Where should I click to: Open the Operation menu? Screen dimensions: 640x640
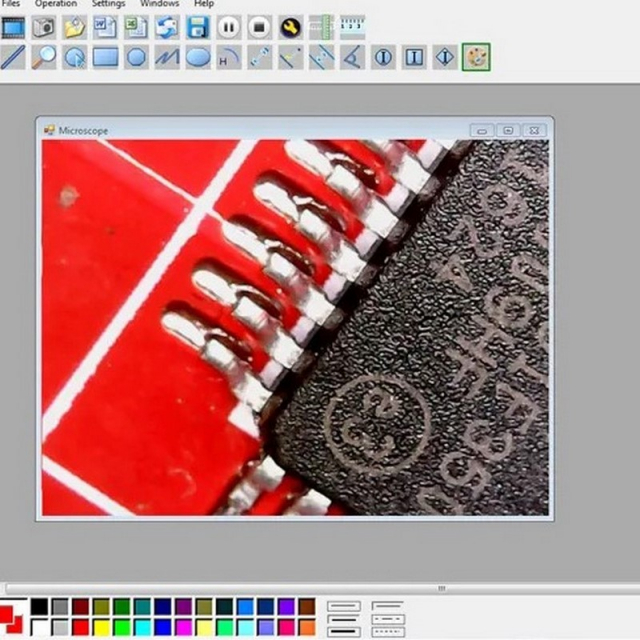(56, 4)
